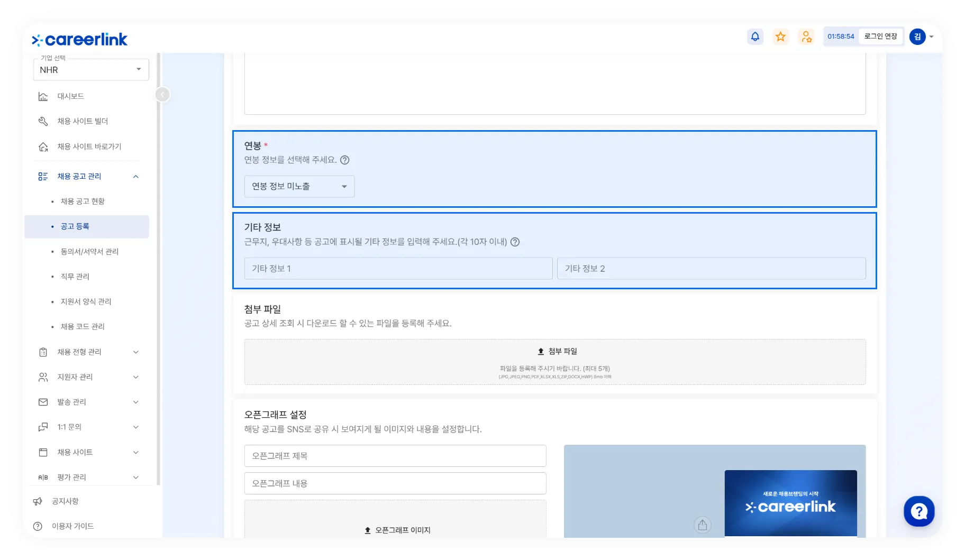Select 동의서/서약서 관리 submenu

point(89,252)
